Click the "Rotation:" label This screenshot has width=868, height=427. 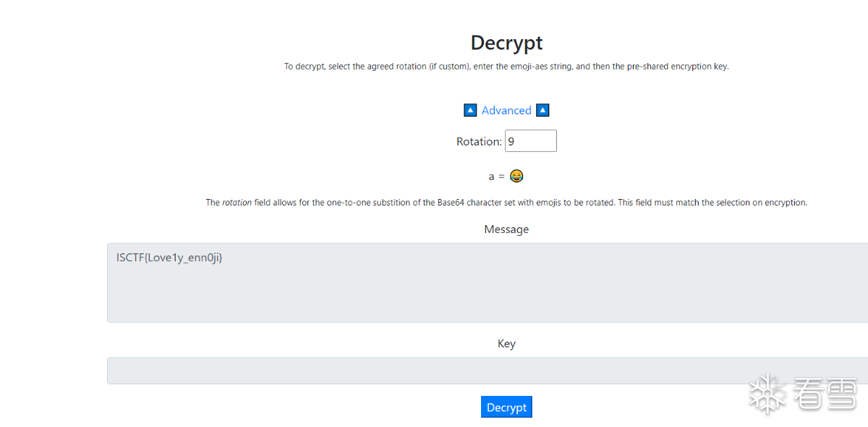pyautogui.click(x=479, y=142)
